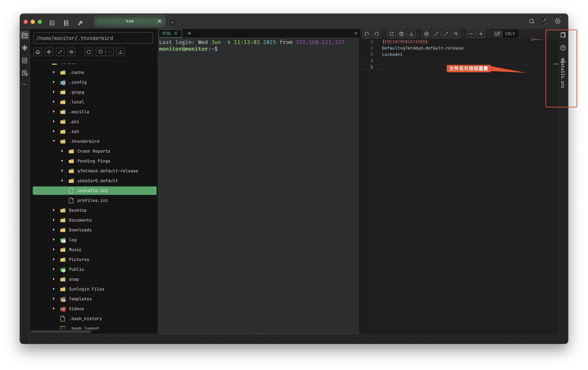Expand the Downloads folder
This screenshot has width=588, height=370.
54,230
